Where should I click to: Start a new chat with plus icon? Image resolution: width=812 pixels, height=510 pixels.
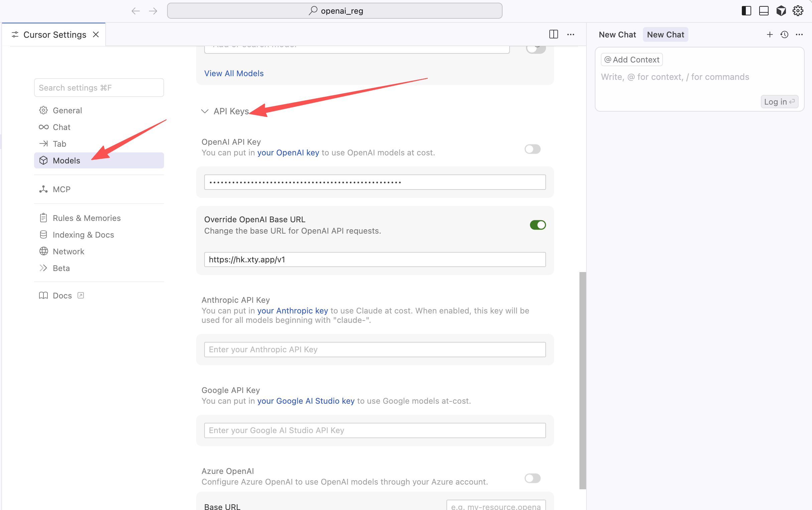770,34
